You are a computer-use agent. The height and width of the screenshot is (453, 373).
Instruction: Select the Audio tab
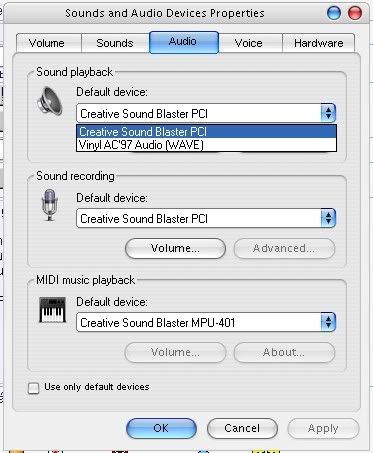[x=184, y=42]
